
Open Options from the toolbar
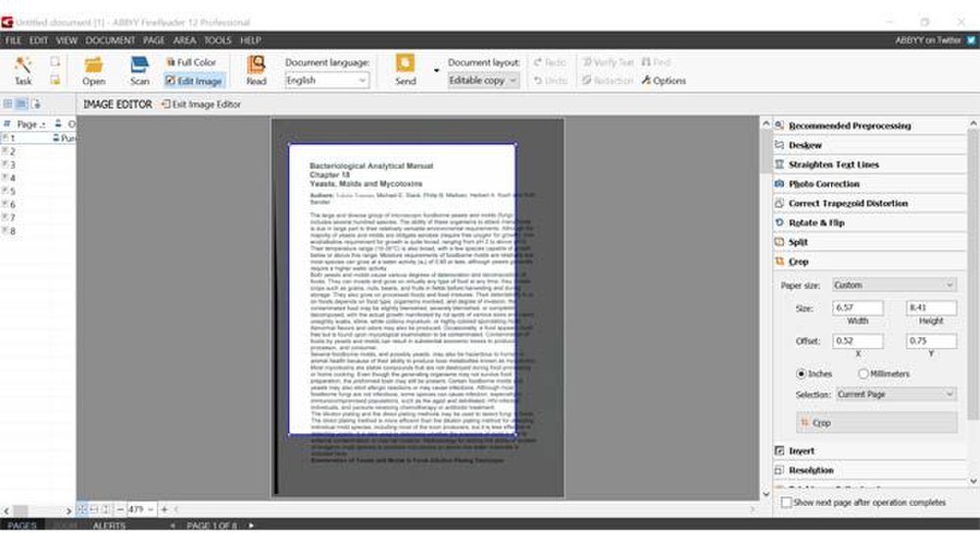click(663, 81)
